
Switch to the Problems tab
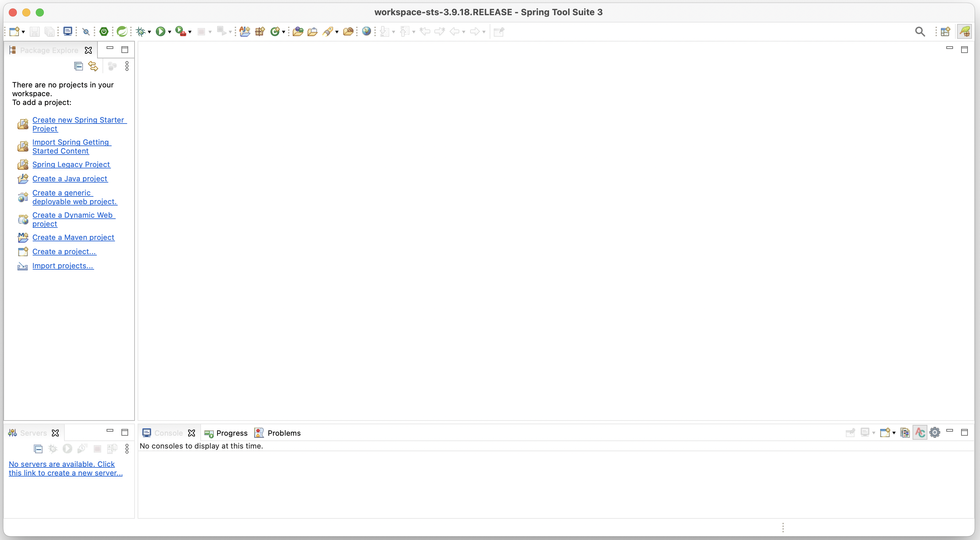click(278, 433)
